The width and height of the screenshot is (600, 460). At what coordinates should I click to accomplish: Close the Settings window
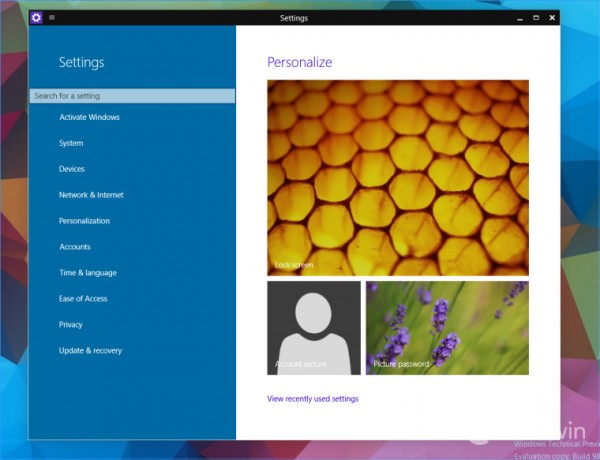tap(552, 18)
